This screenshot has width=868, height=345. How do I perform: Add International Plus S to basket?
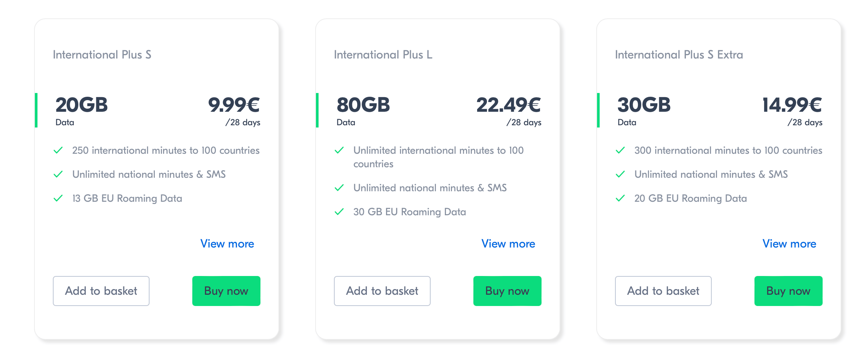tap(101, 291)
